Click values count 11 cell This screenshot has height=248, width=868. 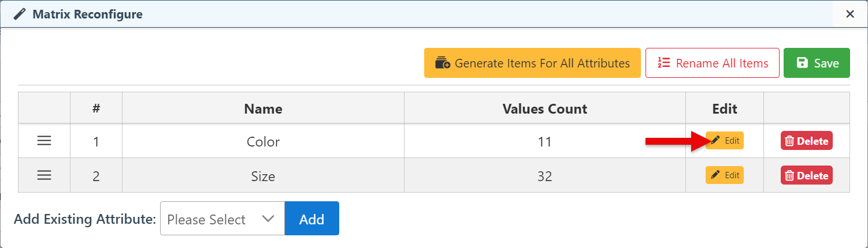[x=544, y=141]
